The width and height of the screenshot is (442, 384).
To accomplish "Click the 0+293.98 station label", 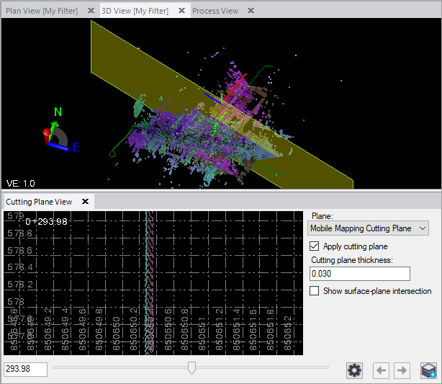I will point(46,222).
